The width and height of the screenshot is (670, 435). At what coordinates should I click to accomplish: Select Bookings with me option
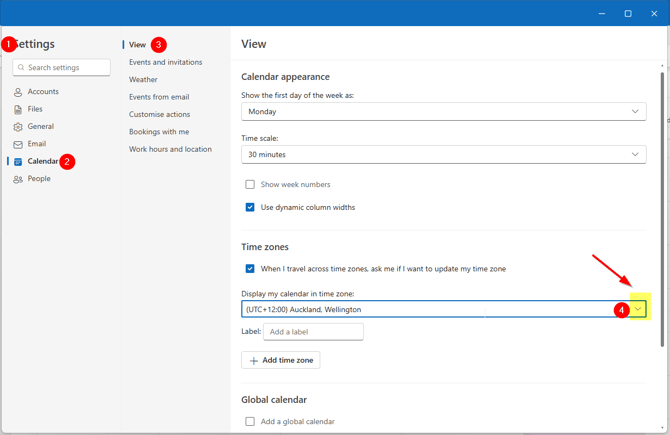point(159,132)
